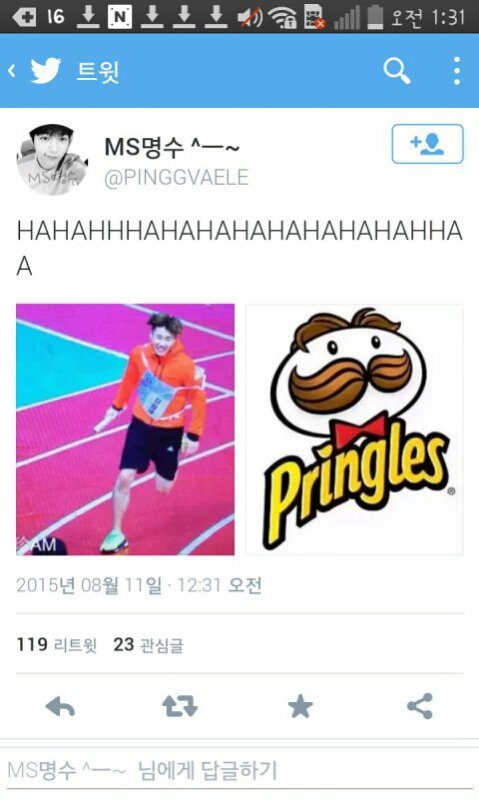This screenshot has height=800, width=479.
Task: Tap the muted sound status icon
Action: pyautogui.click(x=250, y=17)
